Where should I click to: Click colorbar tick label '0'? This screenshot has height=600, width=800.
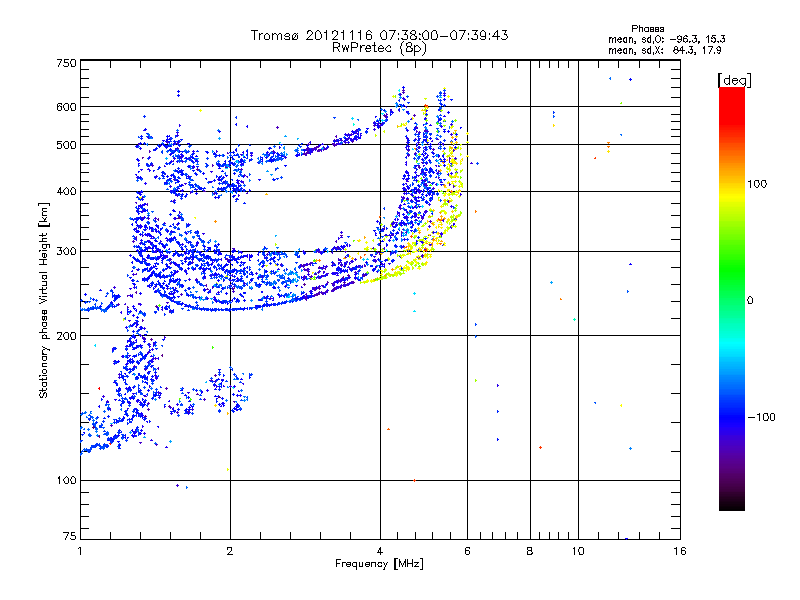(x=750, y=301)
